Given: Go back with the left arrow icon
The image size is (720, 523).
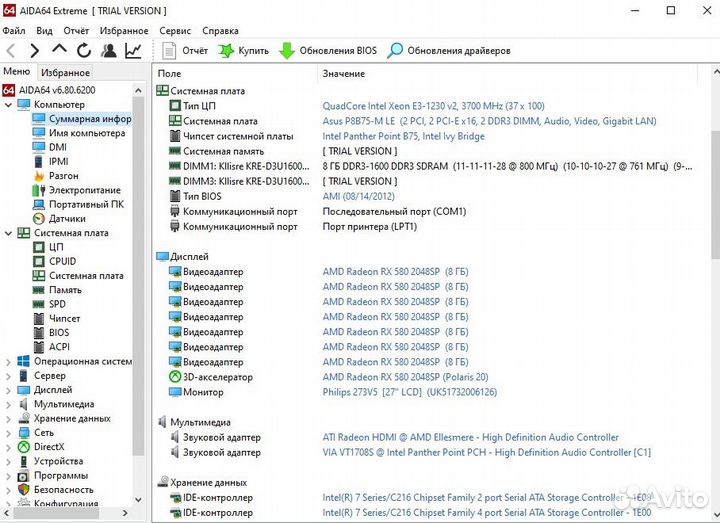Looking at the screenshot, I should point(11,51).
